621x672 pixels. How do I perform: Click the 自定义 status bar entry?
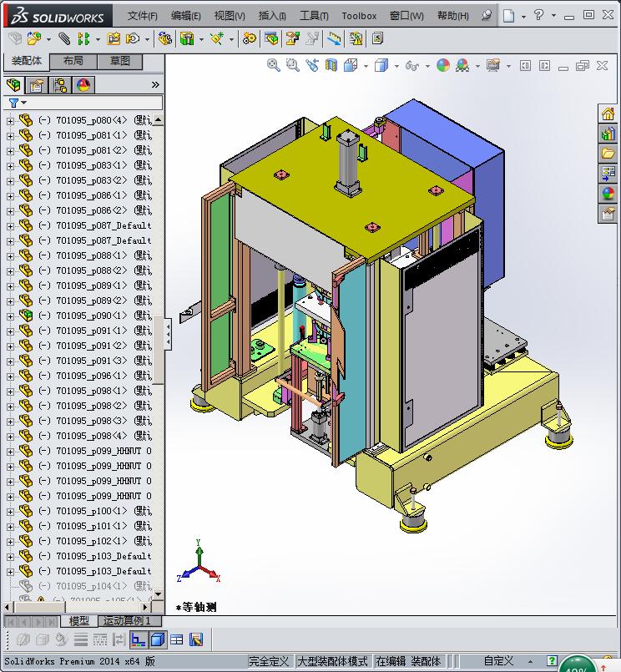[498, 661]
